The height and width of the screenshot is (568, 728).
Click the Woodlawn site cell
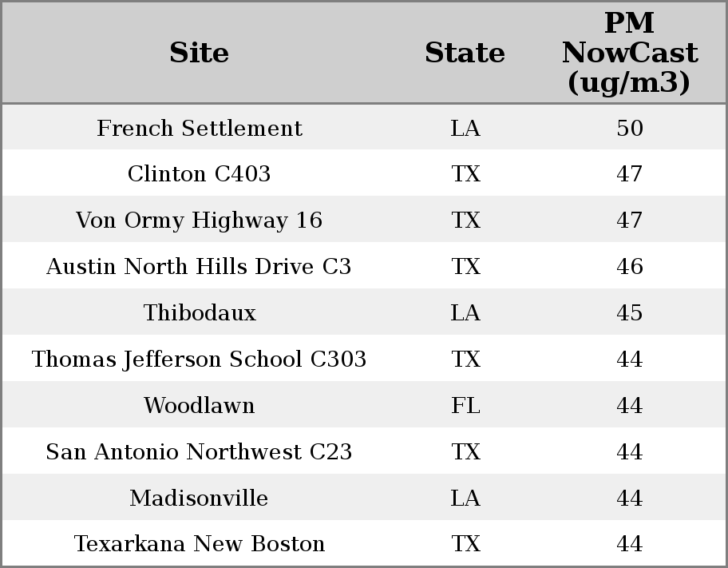pyautogui.click(x=200, y=406)
